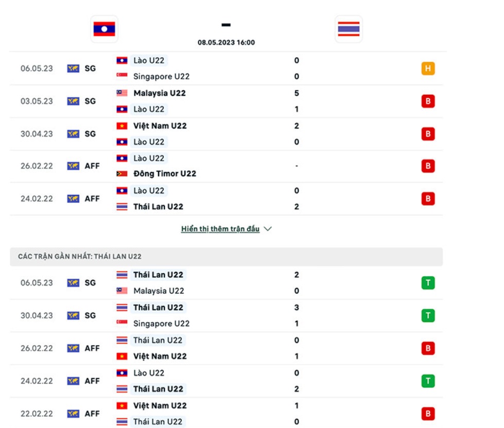Image resolution: width=504 pixels, height=428 pixels.
Task: Open 'Hiển thị thêm trận đấu' link
Action: (220, 229)
